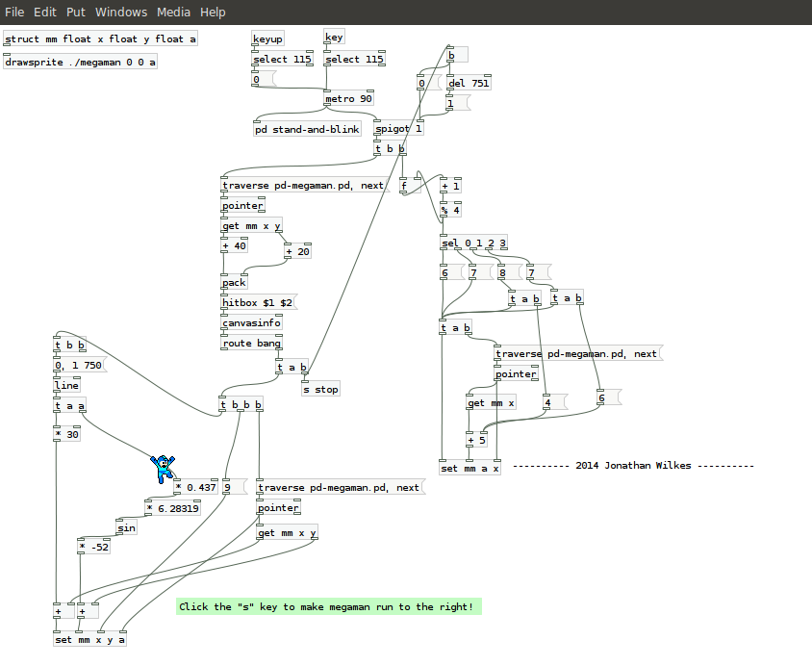812x666 pixels.
Task: Click the del 751 delay object
Action: click(x=469, y=83)
